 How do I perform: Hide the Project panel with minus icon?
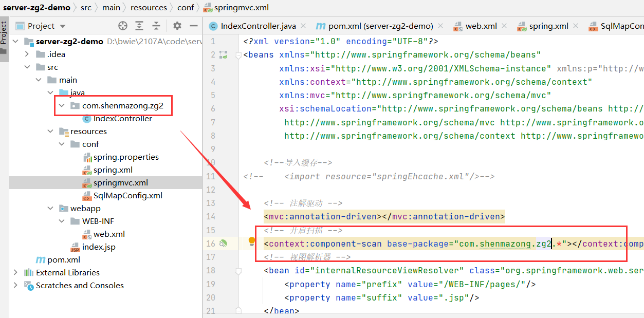[194, 26]
